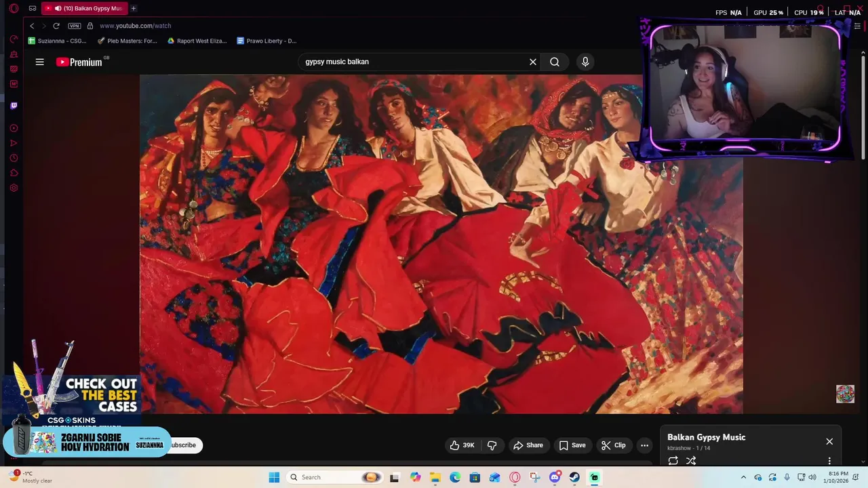Open Snipping Tool from the taskbar
This screenshot has width=868, height=488.
[x=535, y=477]
